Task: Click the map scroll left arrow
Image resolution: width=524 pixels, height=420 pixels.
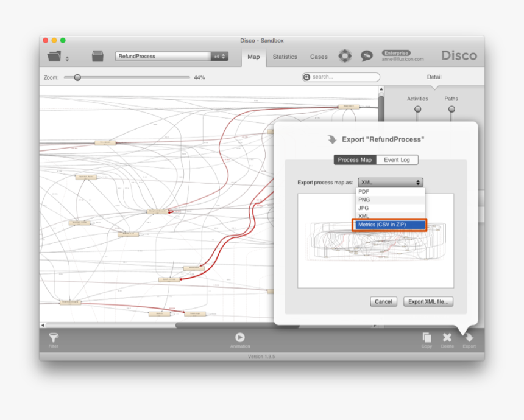Action: (43, 325)
